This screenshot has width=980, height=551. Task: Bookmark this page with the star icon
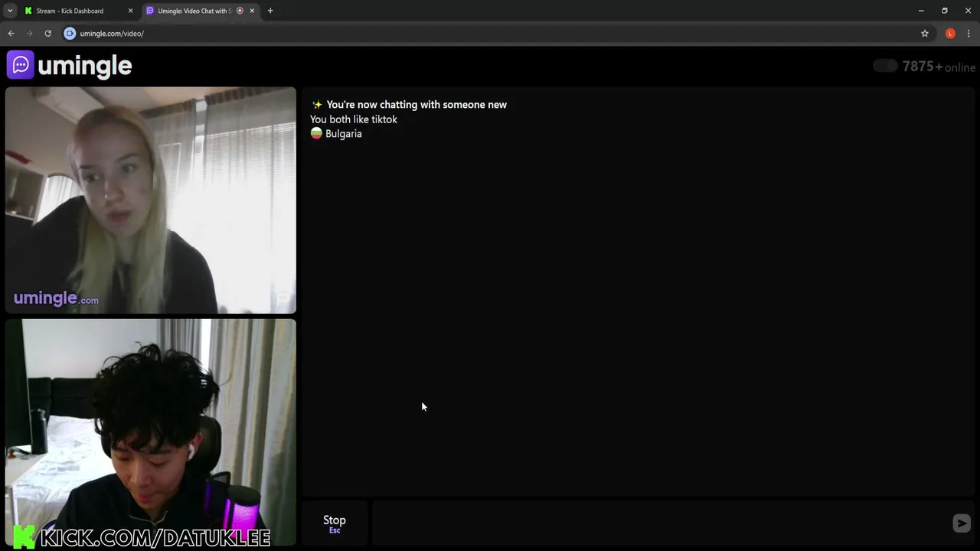(925, 34)
